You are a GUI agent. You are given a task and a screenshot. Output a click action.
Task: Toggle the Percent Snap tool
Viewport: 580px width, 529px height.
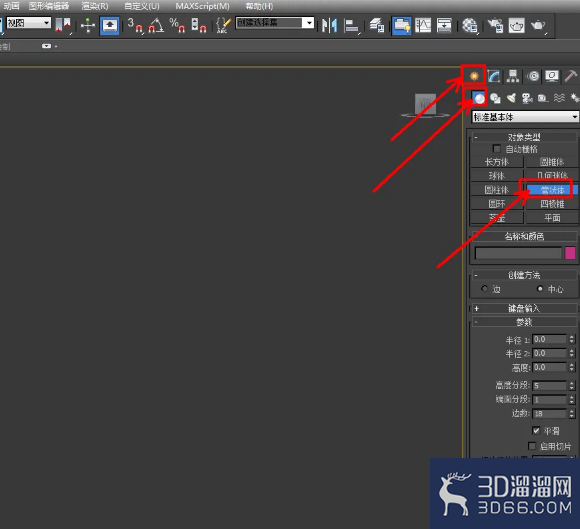(x=177, y=25)
